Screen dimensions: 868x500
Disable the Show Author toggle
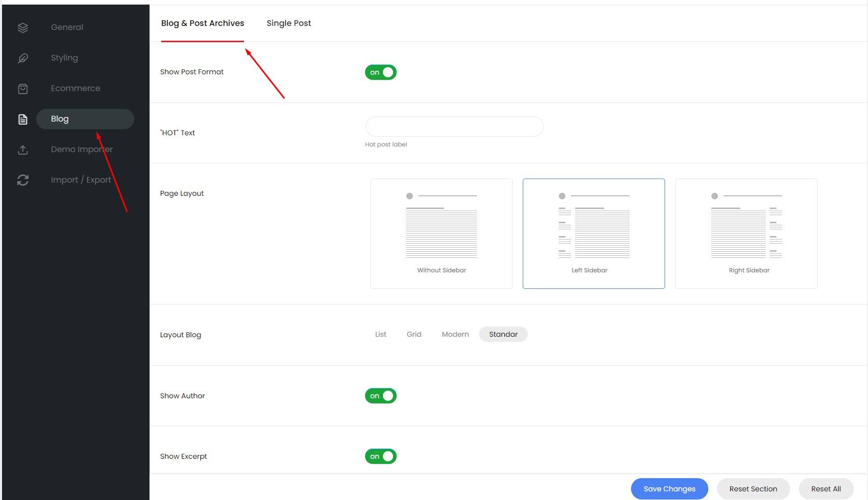point(380,396)
